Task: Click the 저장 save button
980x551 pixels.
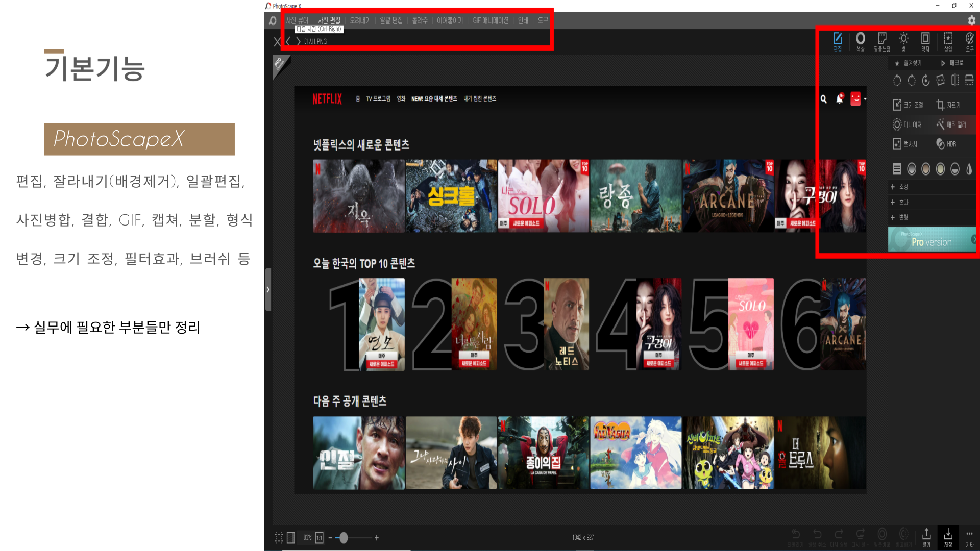Action: click(x=948, y=538)
